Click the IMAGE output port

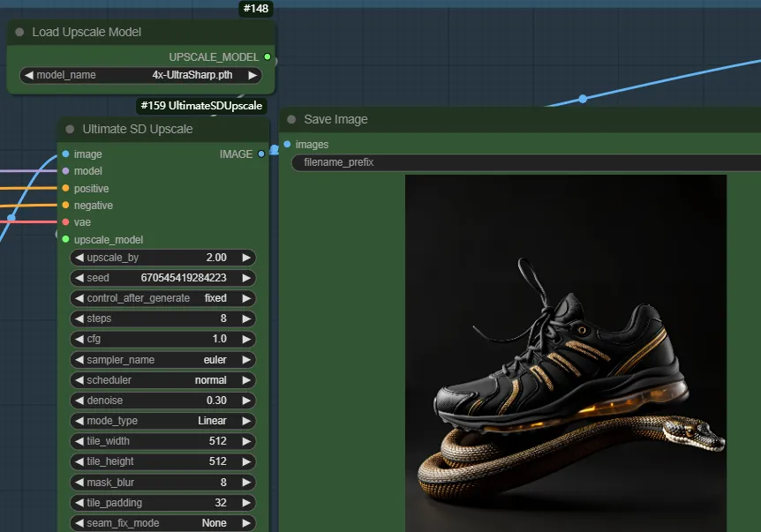pos(261,154)
